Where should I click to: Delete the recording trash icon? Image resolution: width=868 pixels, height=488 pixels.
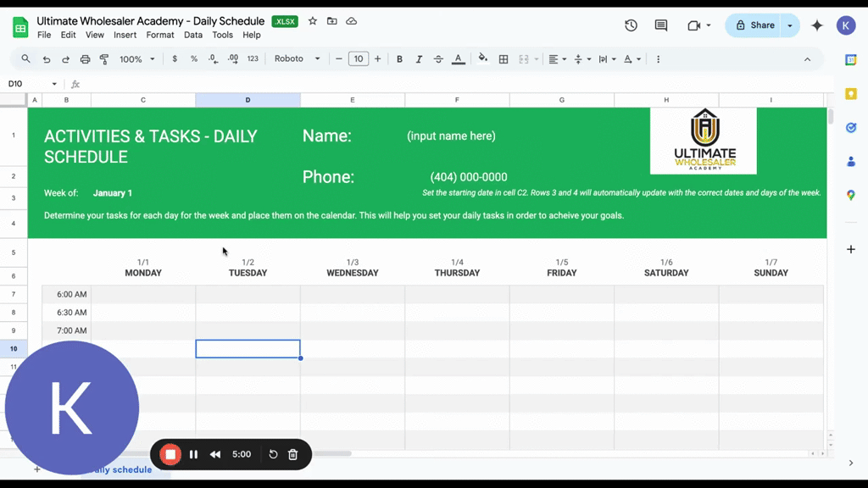coord(292,454)
